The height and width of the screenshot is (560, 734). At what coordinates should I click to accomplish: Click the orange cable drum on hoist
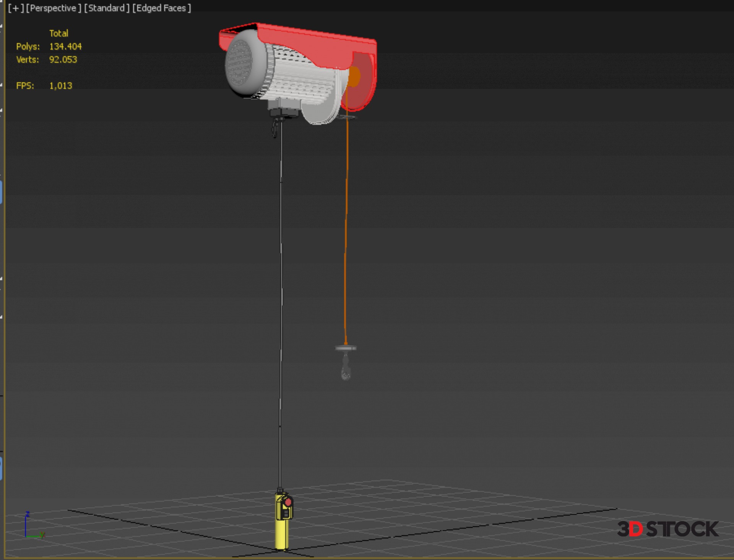click(354, 76)
